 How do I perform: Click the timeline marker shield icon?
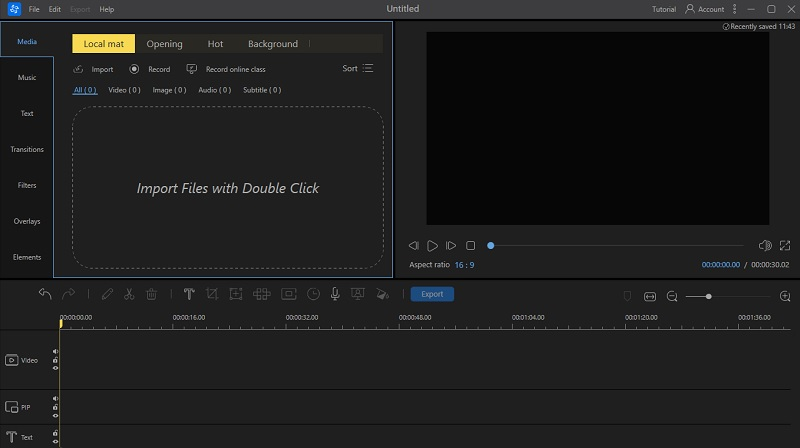tap(628, 296)
